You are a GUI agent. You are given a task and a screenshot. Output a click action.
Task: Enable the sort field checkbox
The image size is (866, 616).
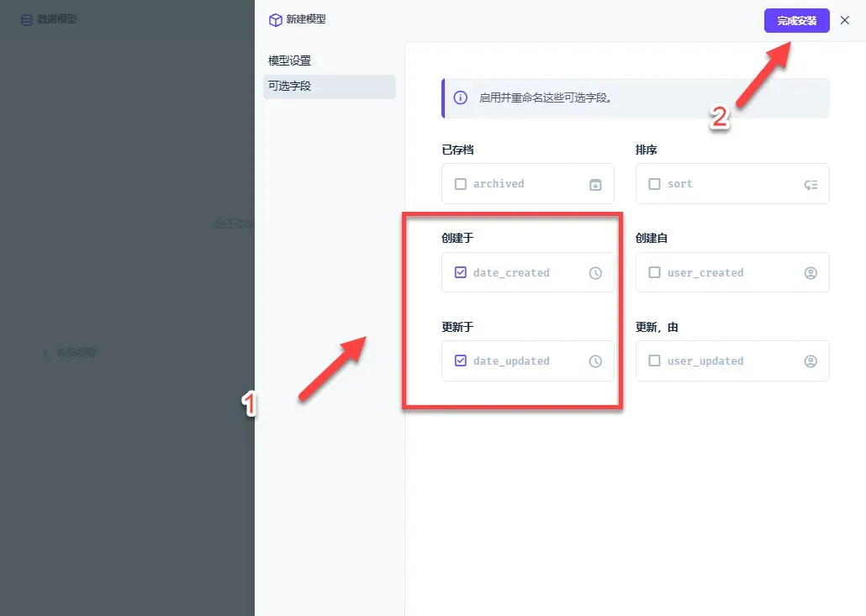(654, 184)
